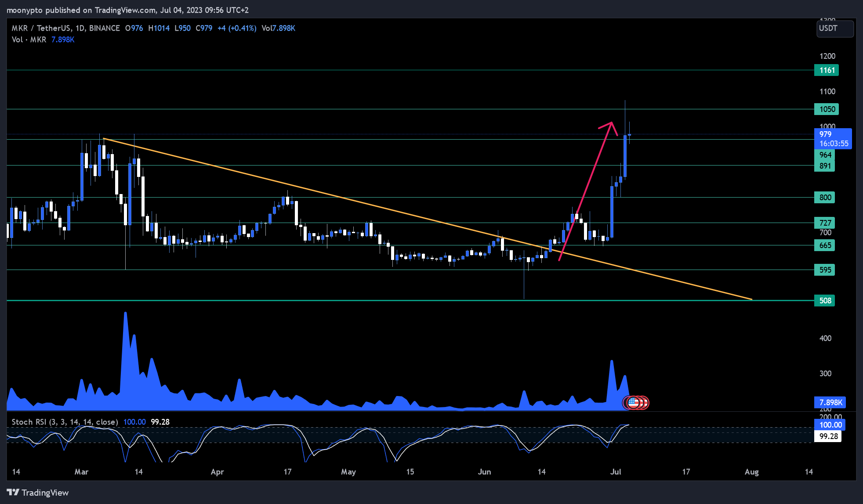Viewport: 863px width, 504px height.
Task: Select the 800 price level label
Action: (x=825, y=198)
